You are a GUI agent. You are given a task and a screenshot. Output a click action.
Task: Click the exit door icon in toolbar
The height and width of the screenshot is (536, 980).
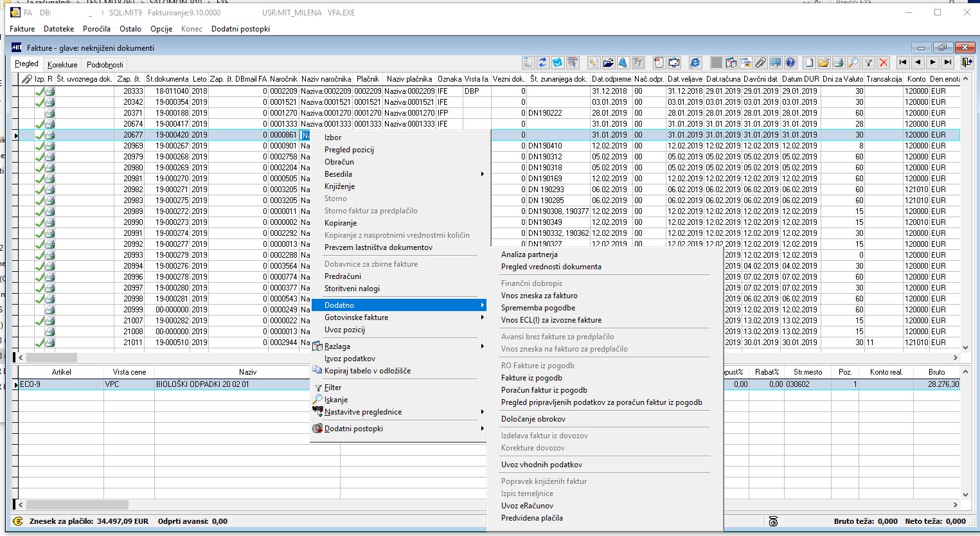point(967,62)
